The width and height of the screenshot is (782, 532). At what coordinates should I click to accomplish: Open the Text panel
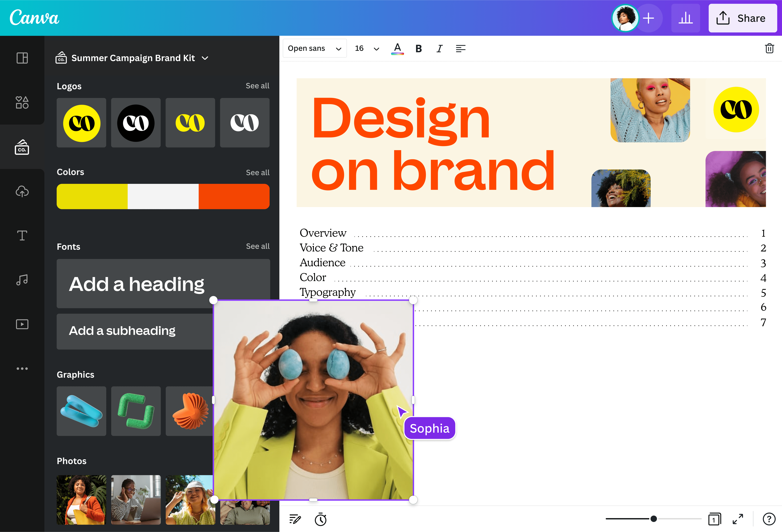click(22, 235)
